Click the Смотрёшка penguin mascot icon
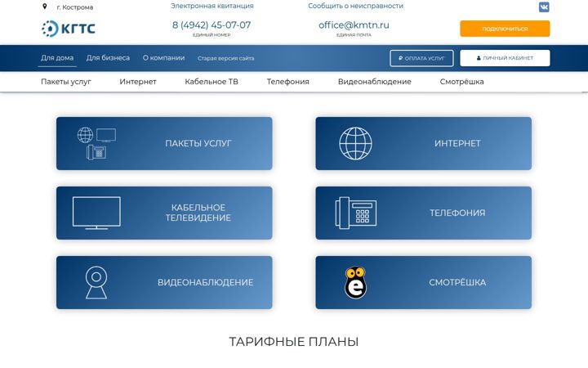588x368 pixels. 355,282
